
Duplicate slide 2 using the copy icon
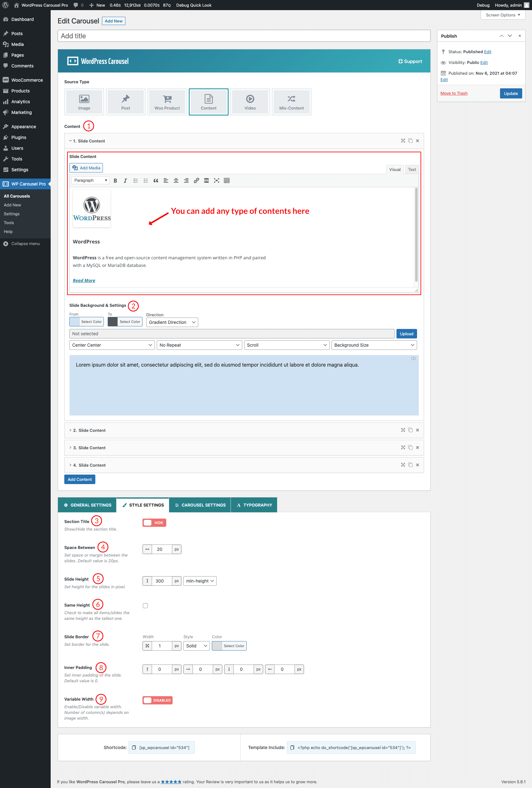410,430
